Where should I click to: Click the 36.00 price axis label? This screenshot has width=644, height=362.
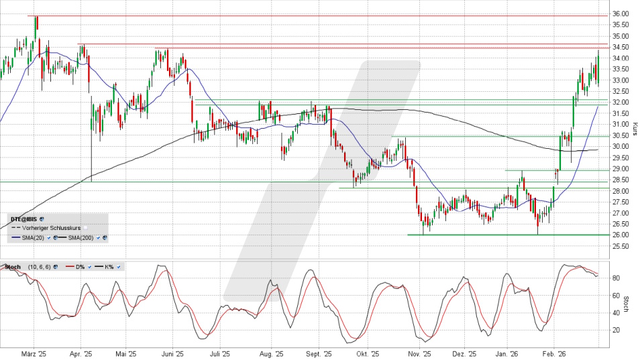coord(620,14)
